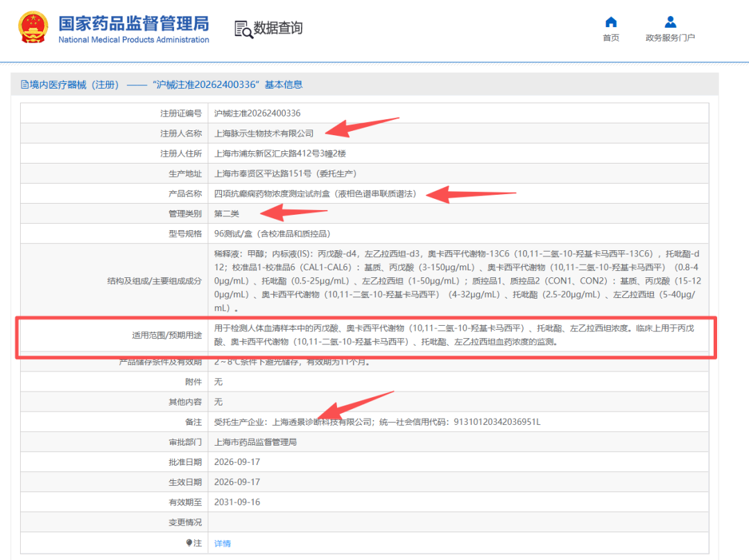Viewport: 749px width, 560px height.
Task: Click the 变更情况 label
Action: click(185, 522)
